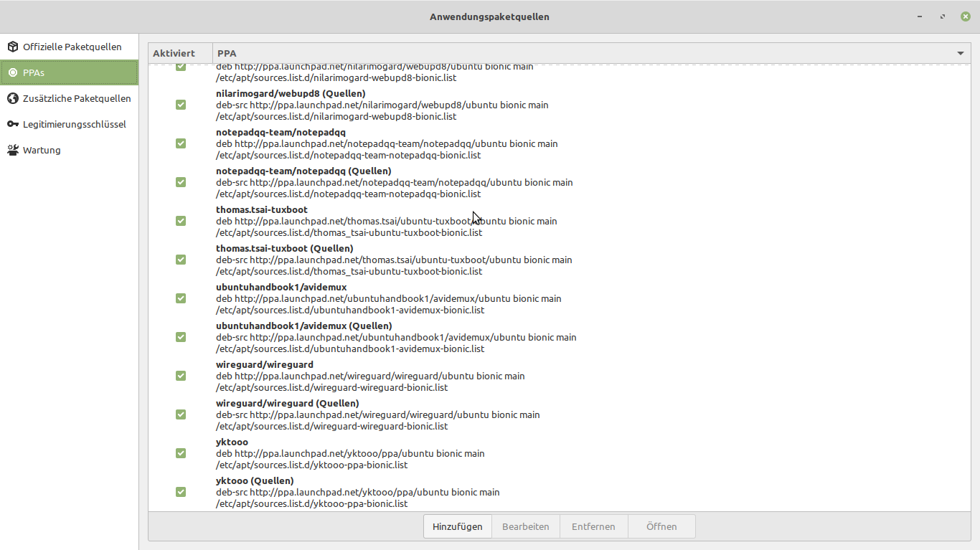
Task: Switch to Zusätzliche Paketquellen
Action: click(70, 98)
